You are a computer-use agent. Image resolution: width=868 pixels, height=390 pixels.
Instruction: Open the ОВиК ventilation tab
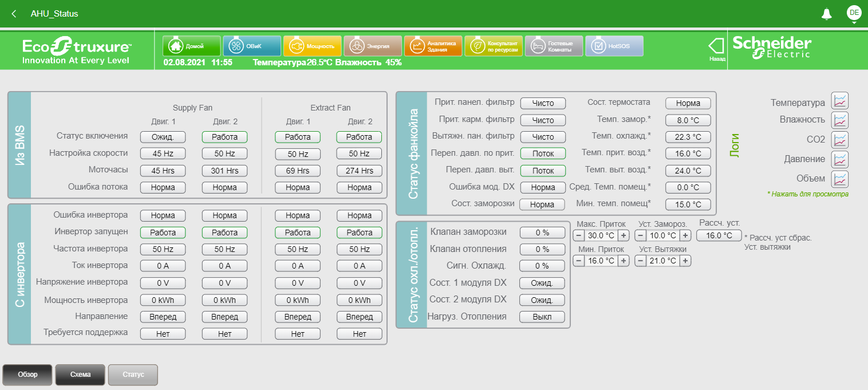[x=252, y=46]
